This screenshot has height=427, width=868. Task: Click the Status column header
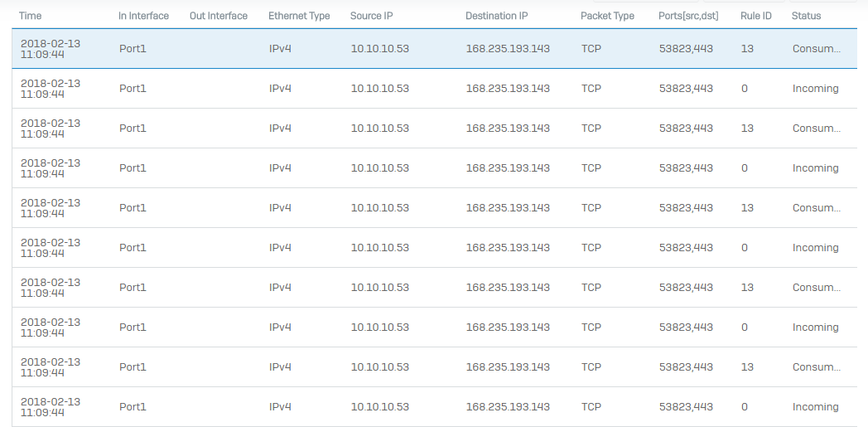pos(806,16)
